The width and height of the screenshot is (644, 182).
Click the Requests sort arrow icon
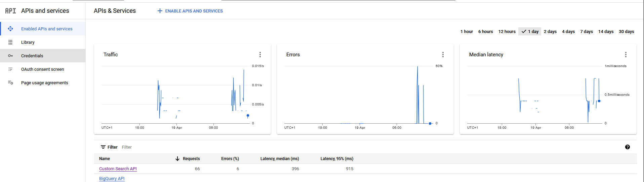(x=177, y=158)
